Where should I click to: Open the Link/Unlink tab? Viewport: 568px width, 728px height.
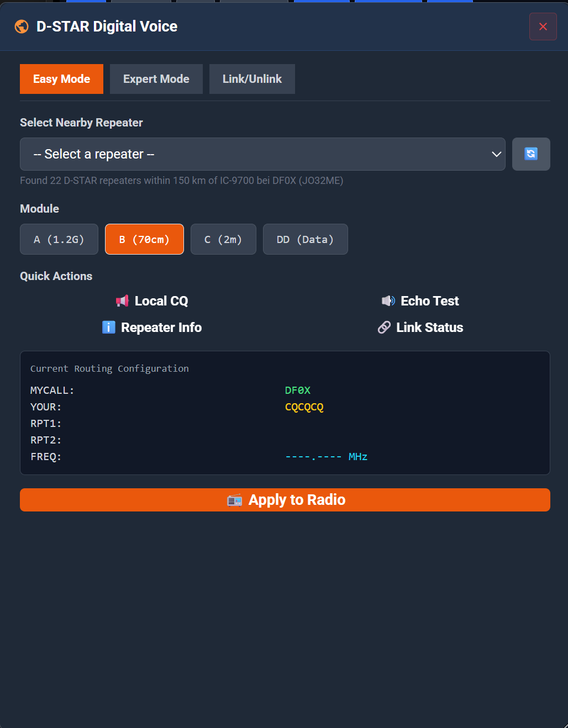252,78
